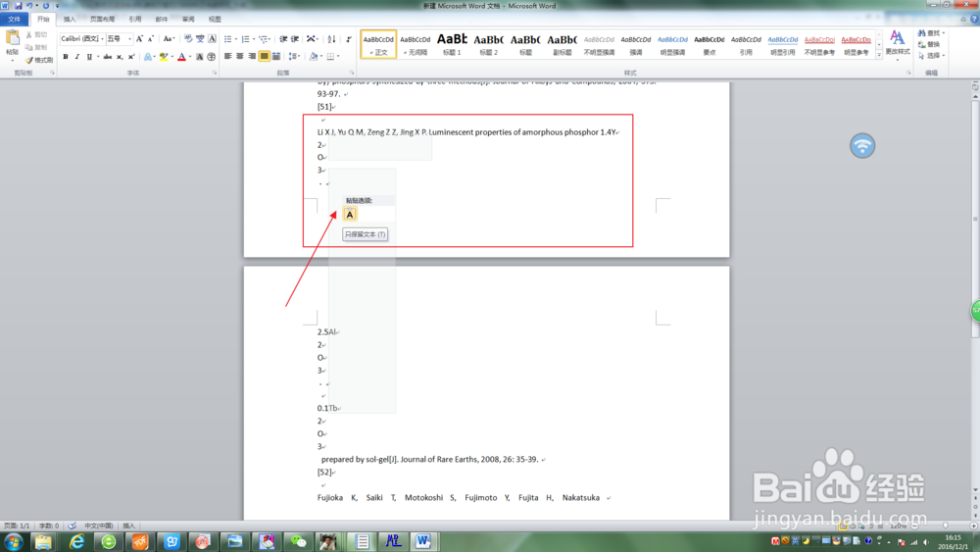This screenshot has height=552, width=980.
Task: Click the multilevel list icon
Action: tap(264, 39)
